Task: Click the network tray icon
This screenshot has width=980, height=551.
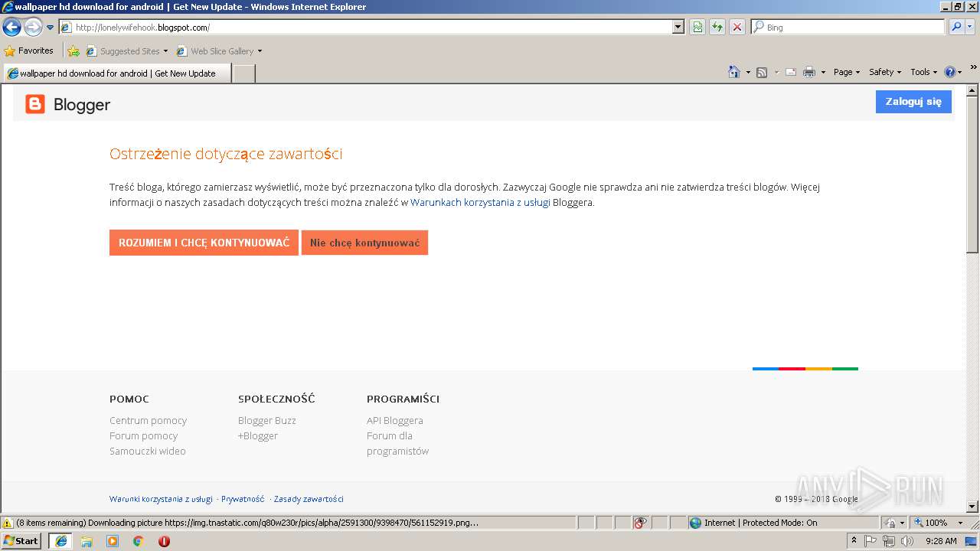Action: point(889,541)
